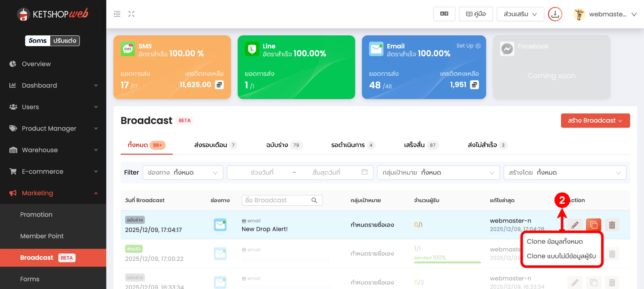644x289 pixels.
Task: Delete the New Drop Alert! broadcast via trash icon
Action: click(x=612, y=225)
